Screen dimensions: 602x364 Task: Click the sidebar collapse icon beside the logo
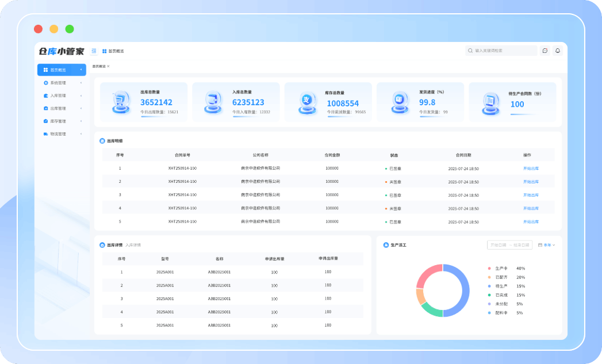coord(94,51)
